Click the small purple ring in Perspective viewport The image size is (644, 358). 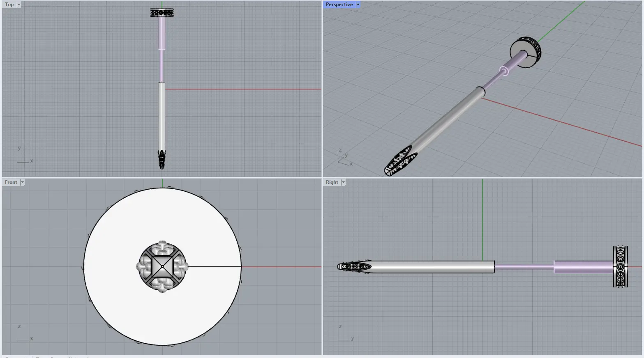pyautogui.click(x=504, y=71)
